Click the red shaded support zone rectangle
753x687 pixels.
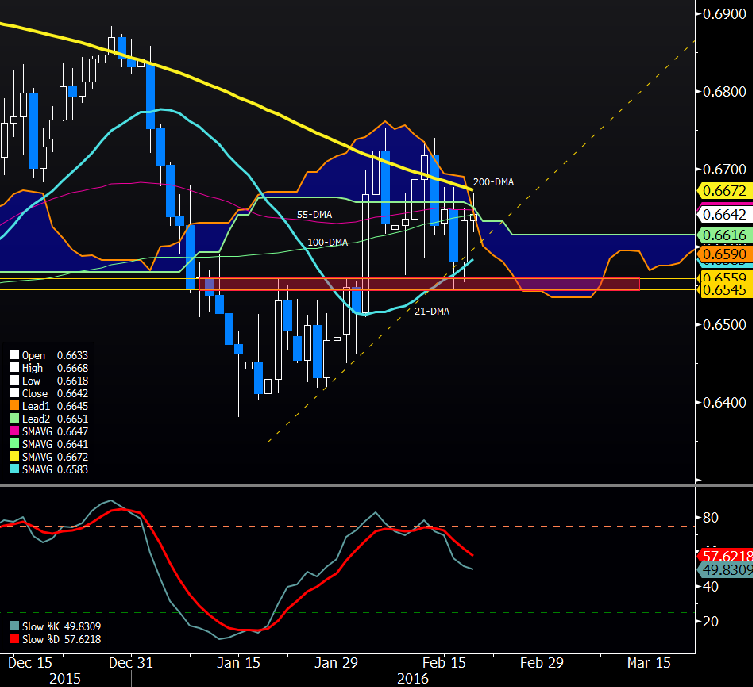pos(419,284)
